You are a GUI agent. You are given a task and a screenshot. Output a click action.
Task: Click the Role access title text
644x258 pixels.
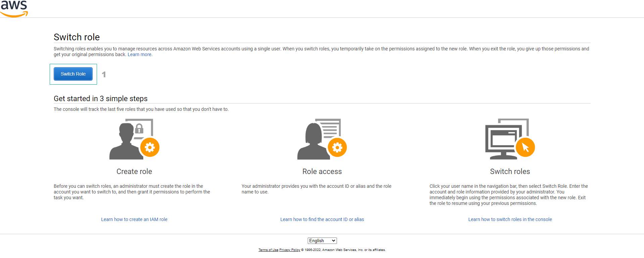322,171
